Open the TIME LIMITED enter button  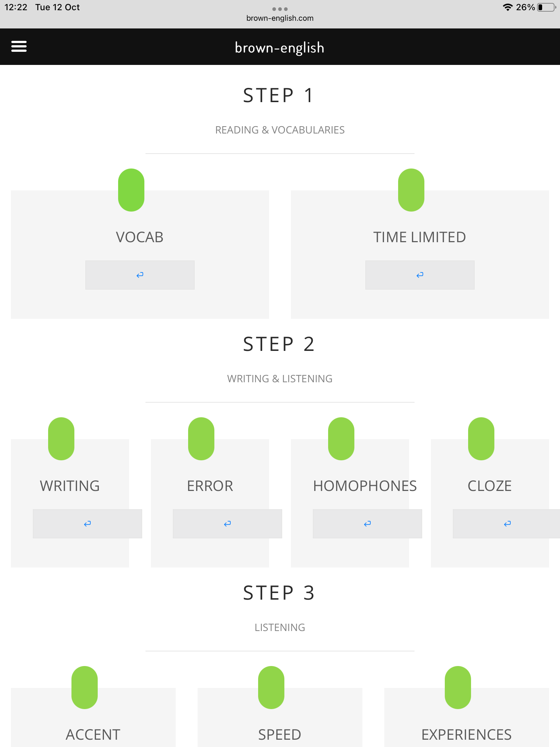point(420,275)
